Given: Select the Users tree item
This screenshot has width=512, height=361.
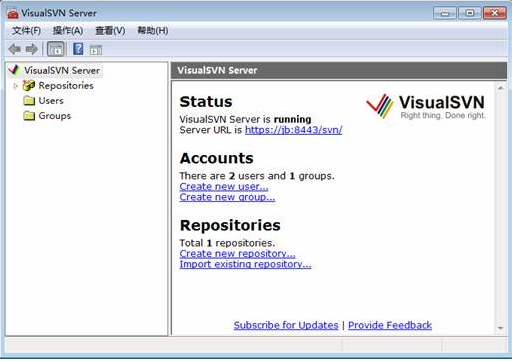Looking at the screenshot, I should [51, 101].
